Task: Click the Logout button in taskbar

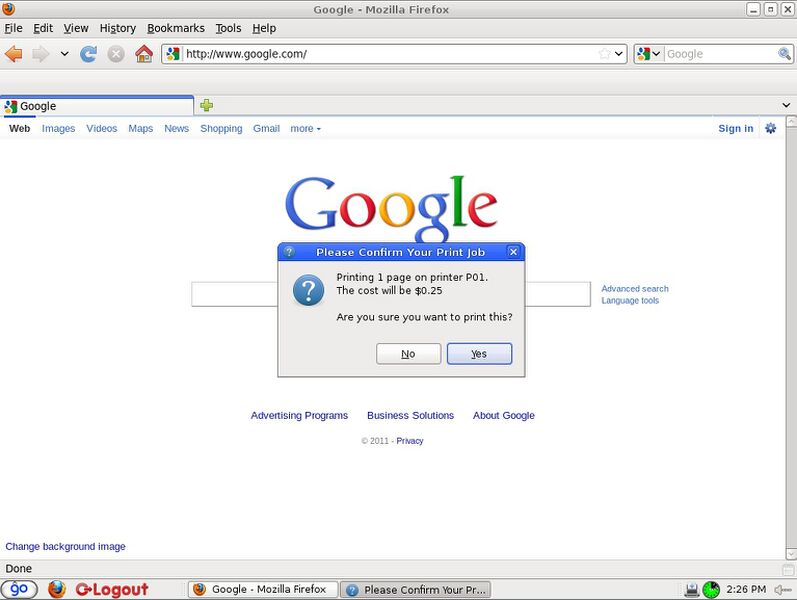Action: coord(112,589)
